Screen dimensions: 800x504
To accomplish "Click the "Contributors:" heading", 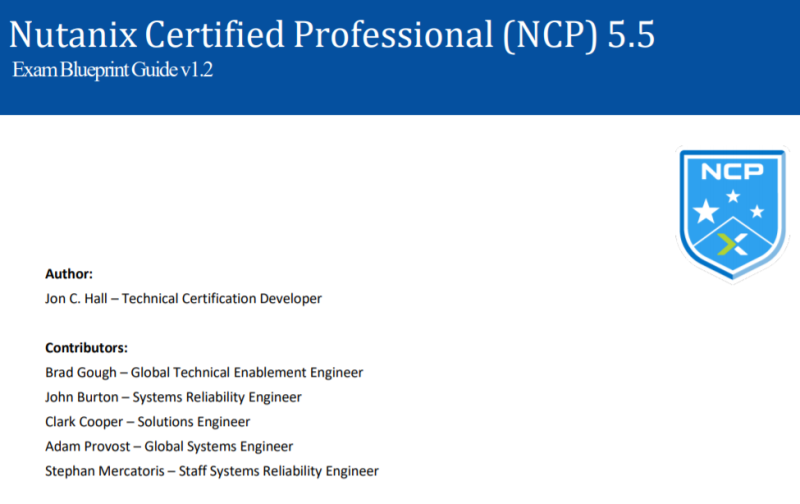I will [86, 348].
